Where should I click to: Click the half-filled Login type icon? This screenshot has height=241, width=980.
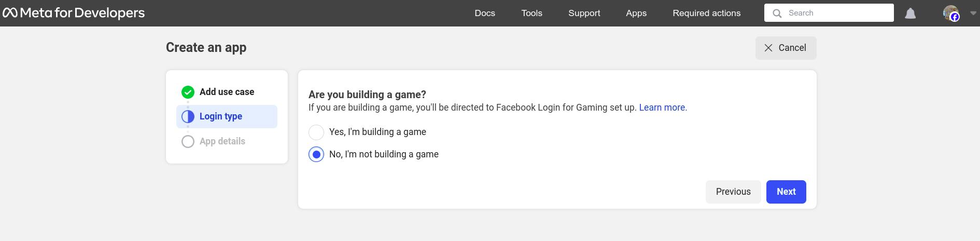coord(188,116)
